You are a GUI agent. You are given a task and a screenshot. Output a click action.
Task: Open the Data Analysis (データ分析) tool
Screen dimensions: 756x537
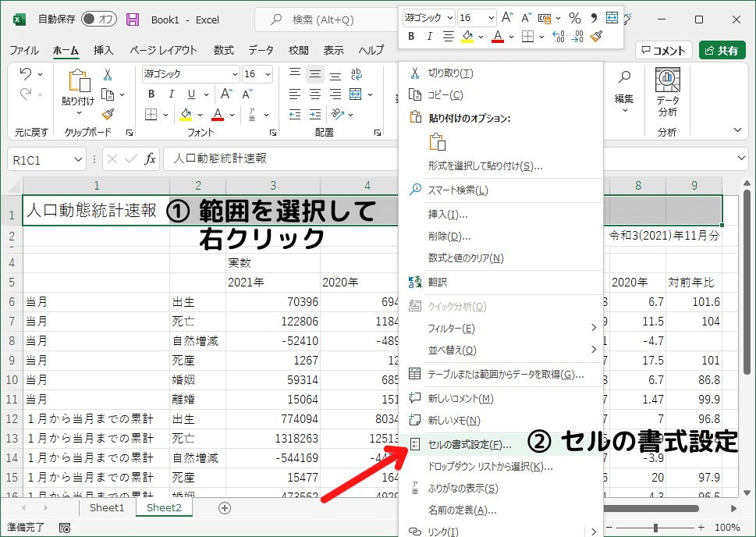point(668,93)
